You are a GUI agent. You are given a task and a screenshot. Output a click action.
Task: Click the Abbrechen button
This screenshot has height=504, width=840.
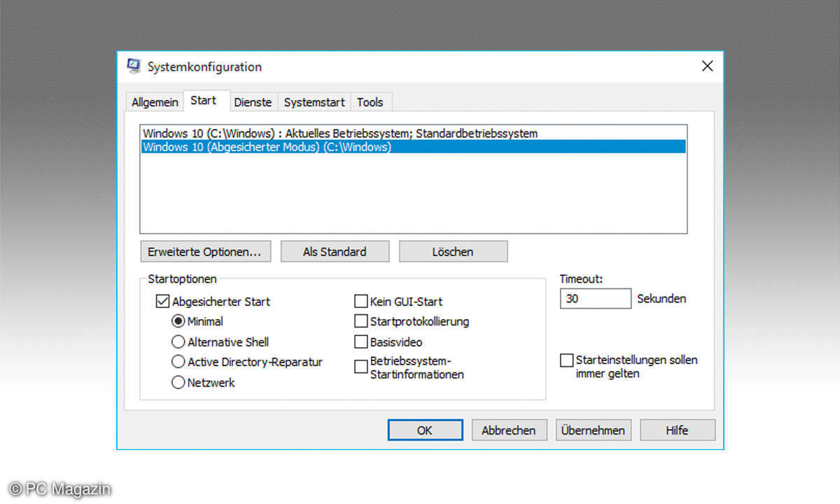tap(508, 430)
